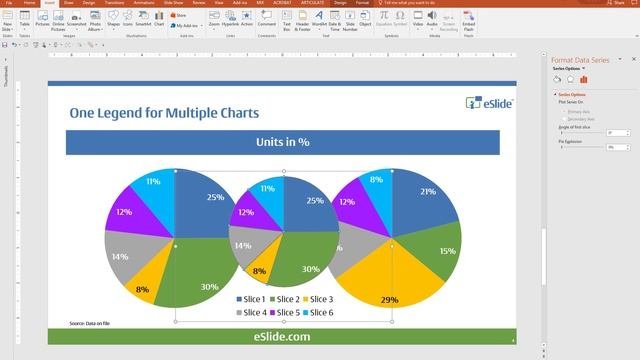Insert Slide Number
The width and height of the screenshot is (640, 360).
tap(350, 20)
